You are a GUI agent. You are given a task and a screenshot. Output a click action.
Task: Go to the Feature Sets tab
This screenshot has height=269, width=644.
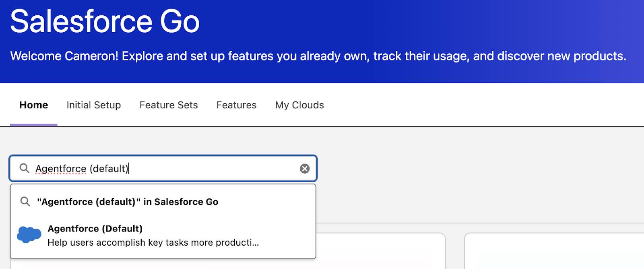point(169,105)
